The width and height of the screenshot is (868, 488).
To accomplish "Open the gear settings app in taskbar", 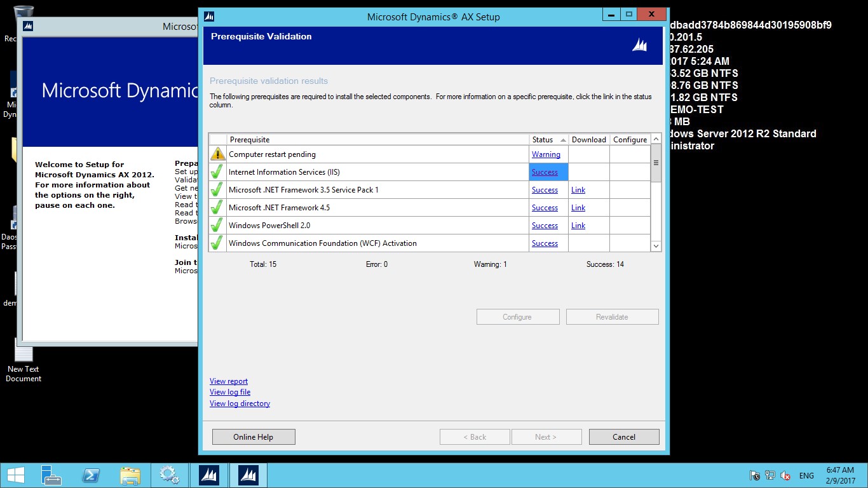I will pyautogui.click(x=169, y=475).
